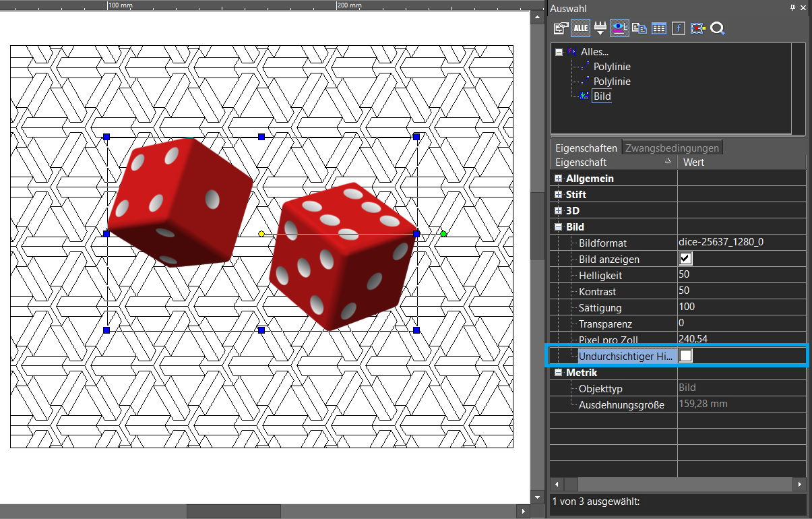Click the magnifier search icon
The height and width of the screenshot is (519, 812).
(718, 28)
